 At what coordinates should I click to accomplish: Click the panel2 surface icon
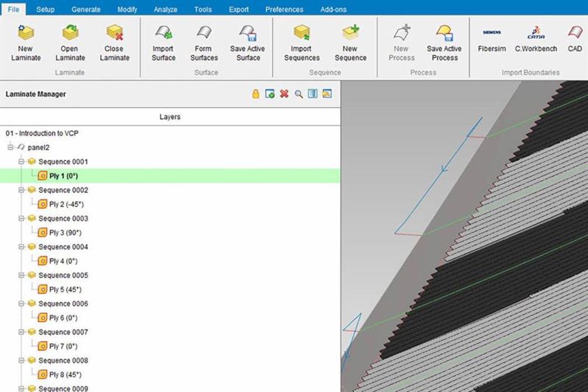21,147
